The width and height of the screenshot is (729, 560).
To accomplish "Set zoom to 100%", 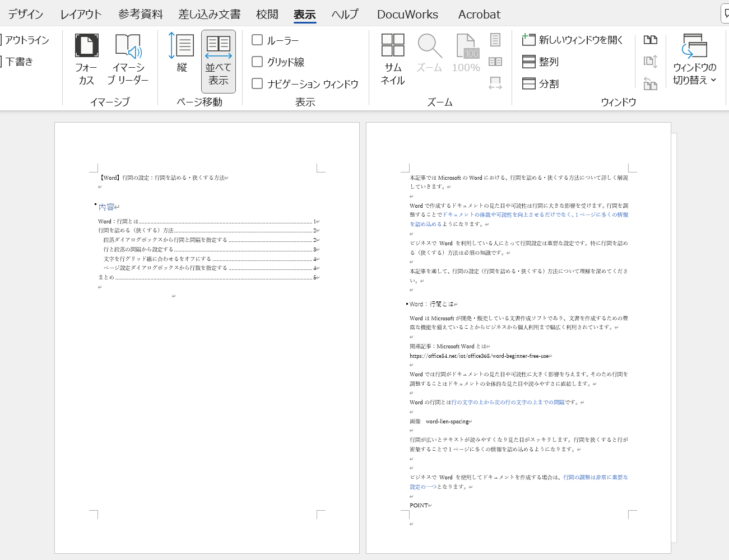I will coord(466,53).
